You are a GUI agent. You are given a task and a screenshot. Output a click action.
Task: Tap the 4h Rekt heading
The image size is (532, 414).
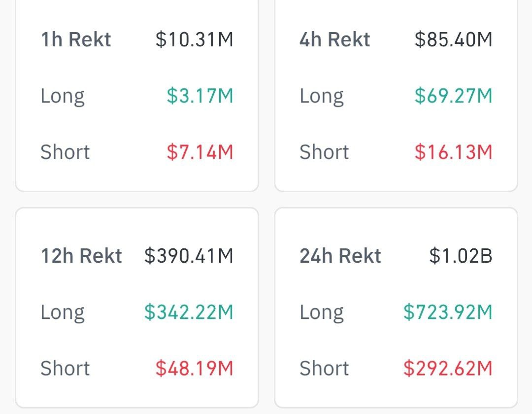(334, 39)
